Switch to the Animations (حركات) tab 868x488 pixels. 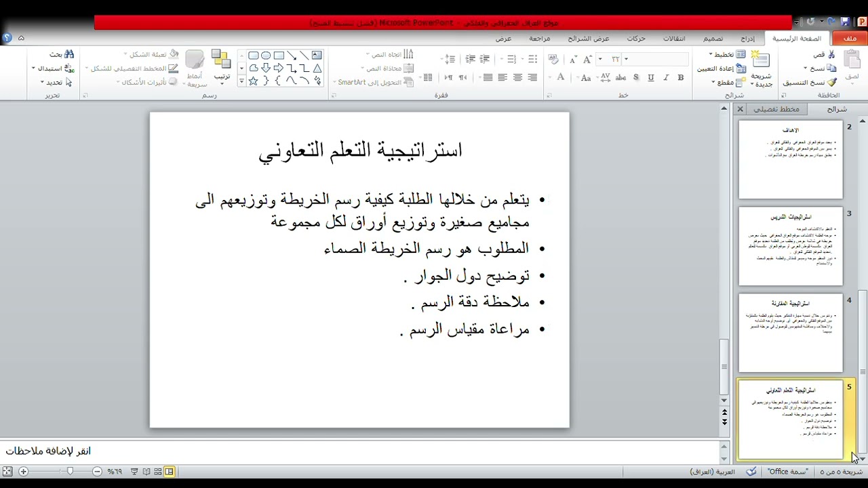(636, 39)
